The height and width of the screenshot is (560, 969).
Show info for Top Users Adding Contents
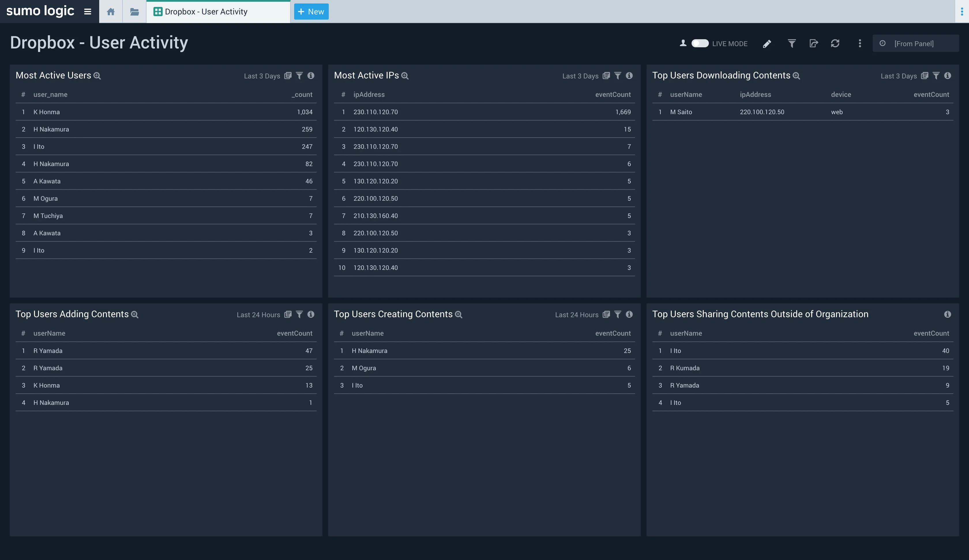point(311,315)
